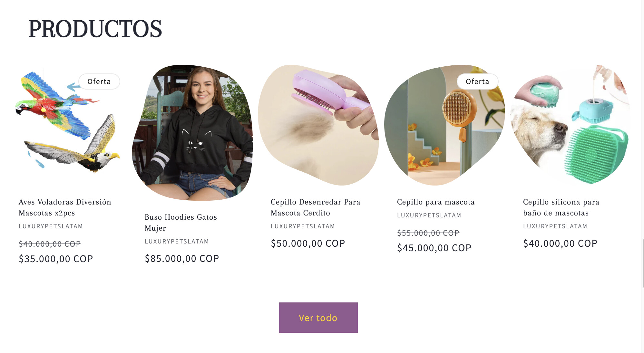Screen dimensions: 644x353
Task: Click the Ver todo button
Action: point(318,318)
